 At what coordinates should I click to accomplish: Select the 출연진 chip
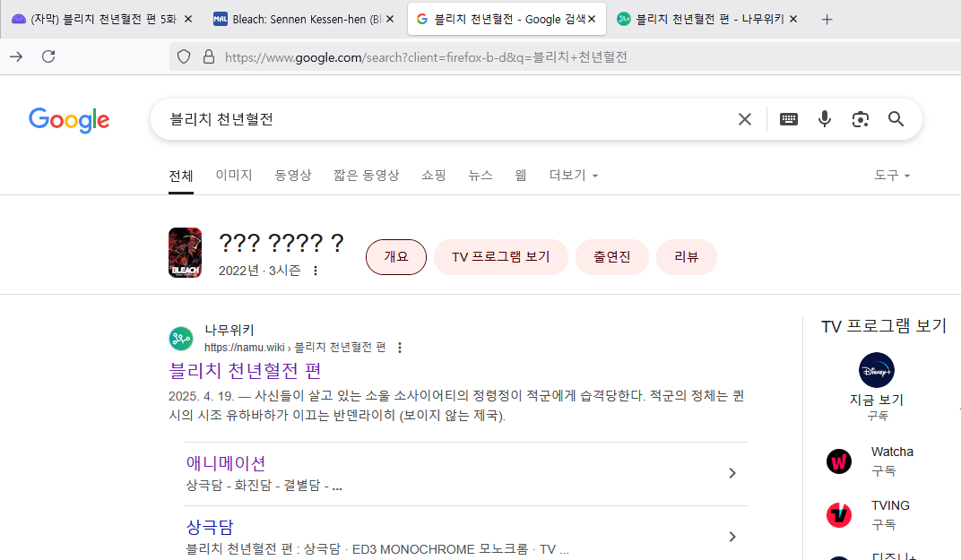[611, 257]
